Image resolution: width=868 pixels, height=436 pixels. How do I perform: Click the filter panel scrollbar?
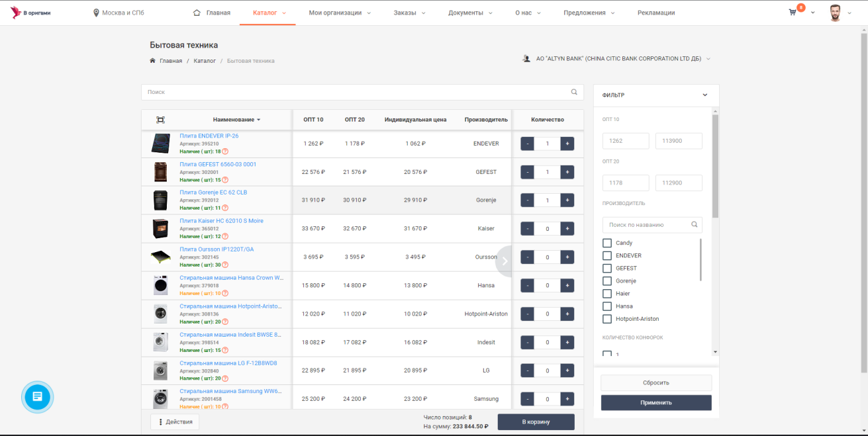click(x=715, y=167)
